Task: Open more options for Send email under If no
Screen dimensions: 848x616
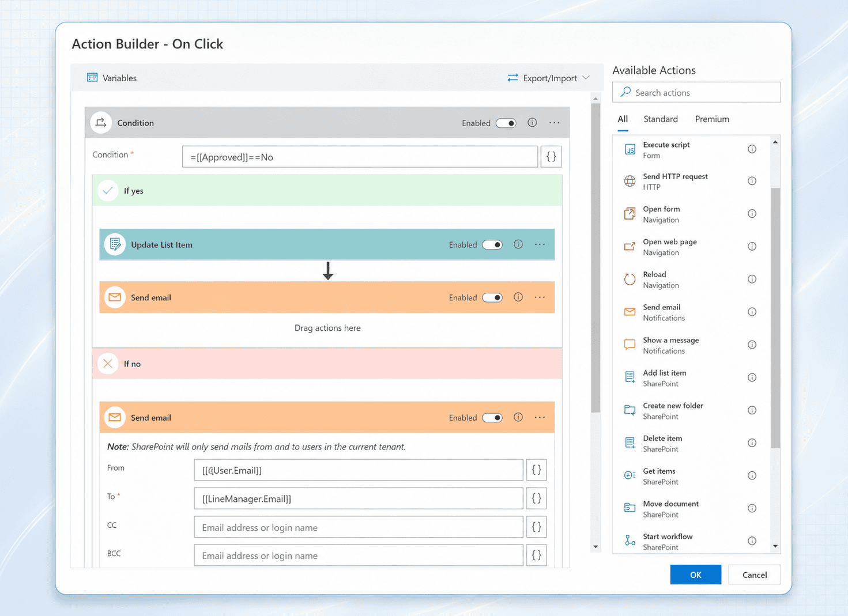Action: [x=540, y=417]
